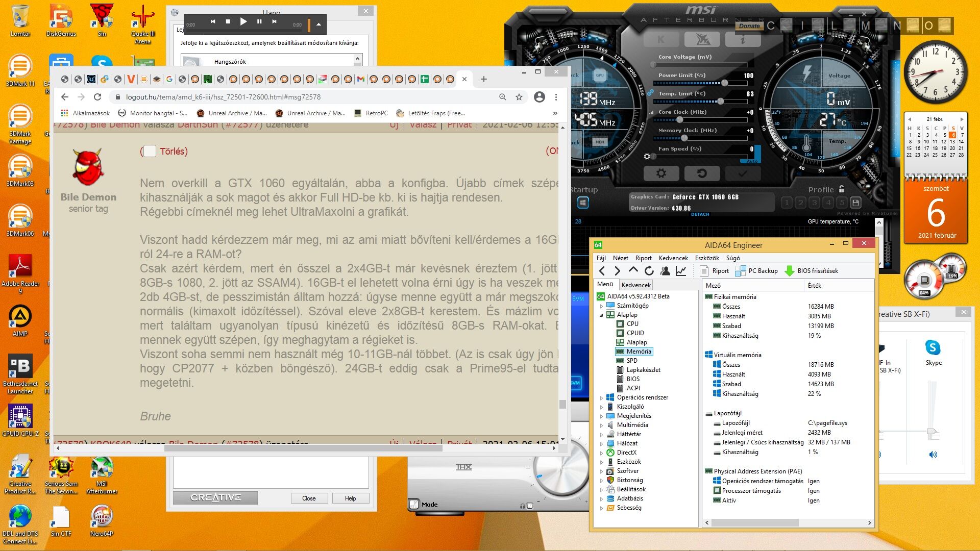Open Afterburner settings gear button

pyautogui.click(x=661, y=173)
